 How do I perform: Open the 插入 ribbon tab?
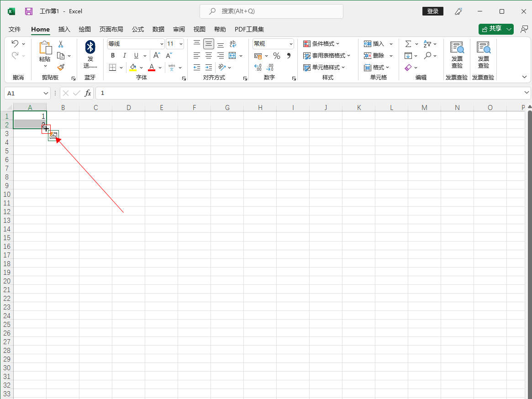(64, 29)
